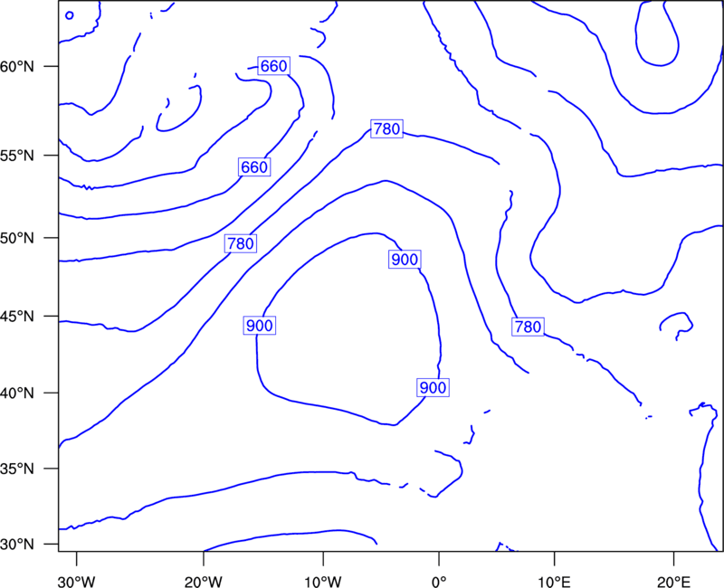The image size is (724, 588).
Task: Click the 660 contour label beside 60°N
Action: point(274,66)
